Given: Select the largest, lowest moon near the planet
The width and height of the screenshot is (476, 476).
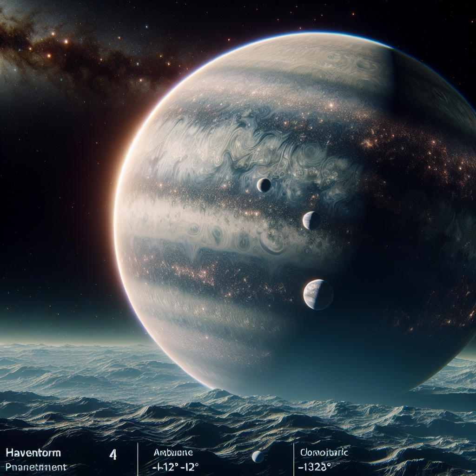Looking at the screenshot, I should point(318,295).
